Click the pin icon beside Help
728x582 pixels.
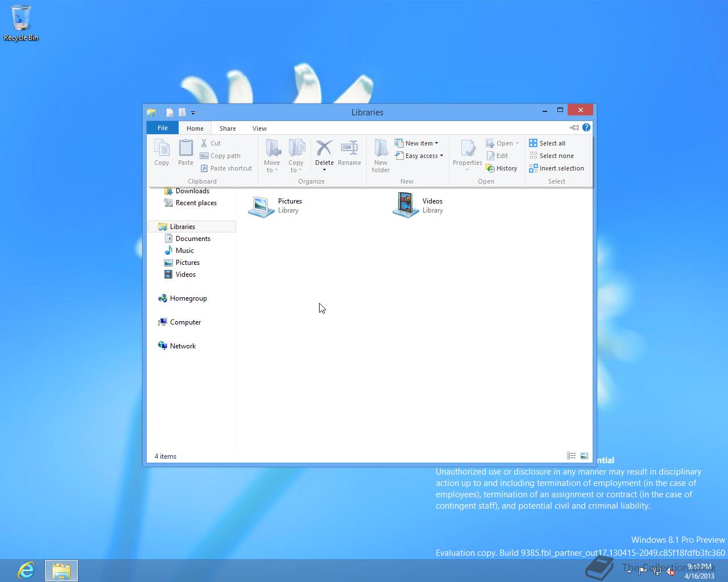click(x=574, y=127)
